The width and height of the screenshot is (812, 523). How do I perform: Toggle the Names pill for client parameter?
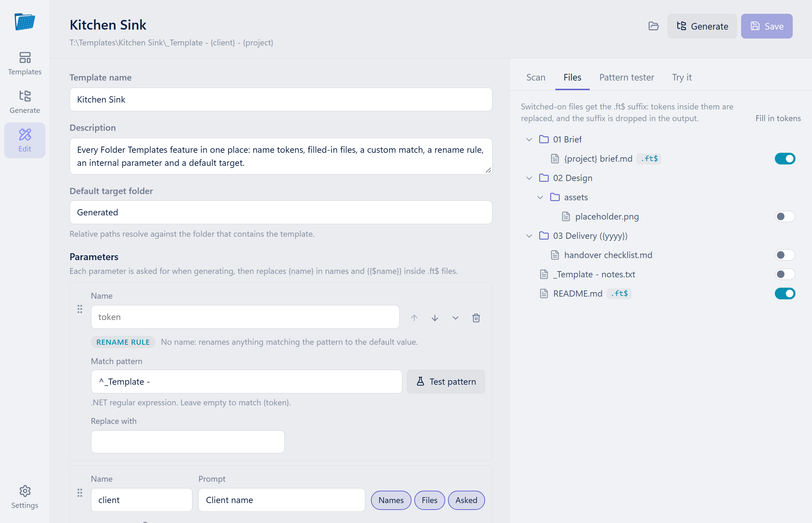pos(391,500)
